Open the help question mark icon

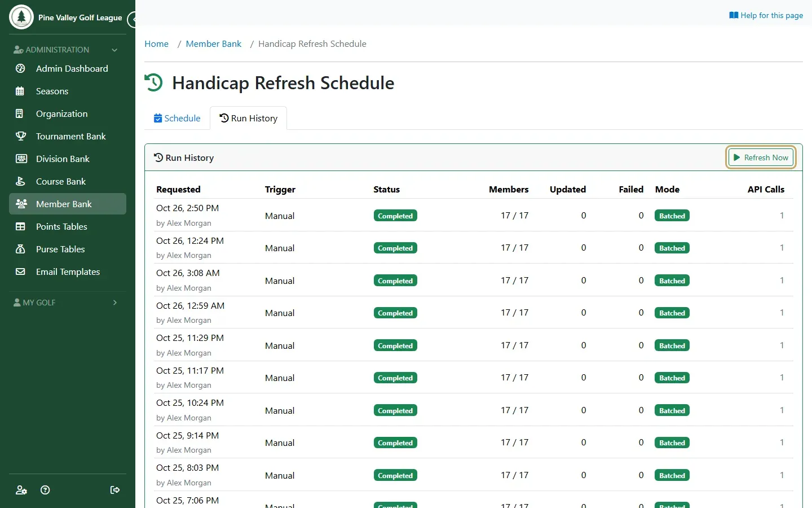coord(46,490)
